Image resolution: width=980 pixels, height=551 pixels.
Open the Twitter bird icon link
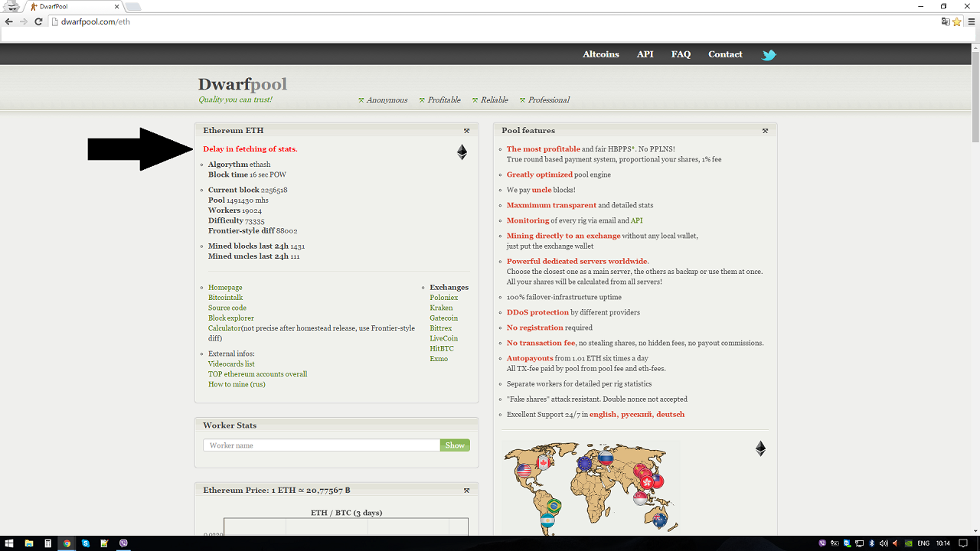(769, 54)
